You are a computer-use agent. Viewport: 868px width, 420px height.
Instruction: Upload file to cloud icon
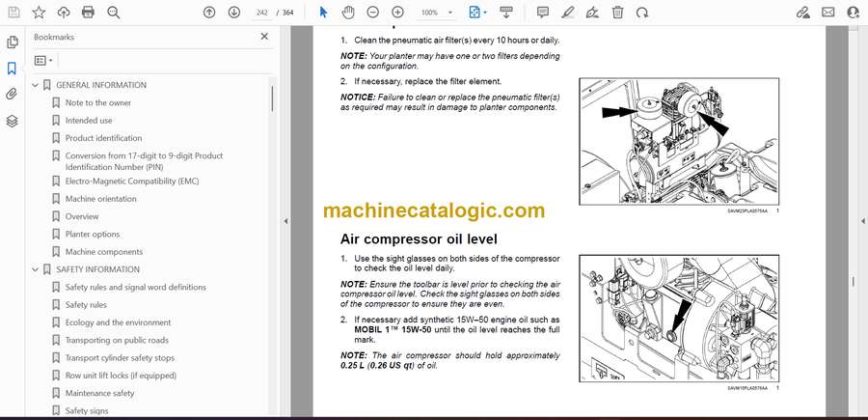pos(64,13)
